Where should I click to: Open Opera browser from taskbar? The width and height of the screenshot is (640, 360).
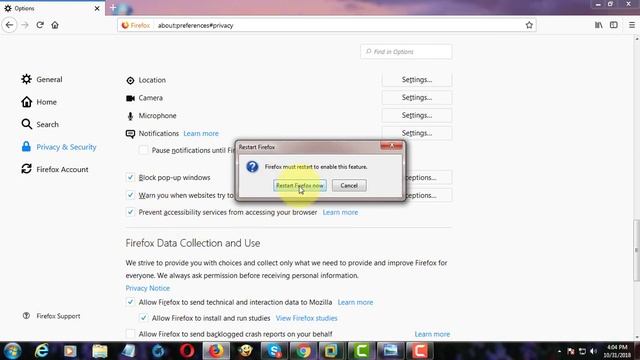click(x=187, y=351)
